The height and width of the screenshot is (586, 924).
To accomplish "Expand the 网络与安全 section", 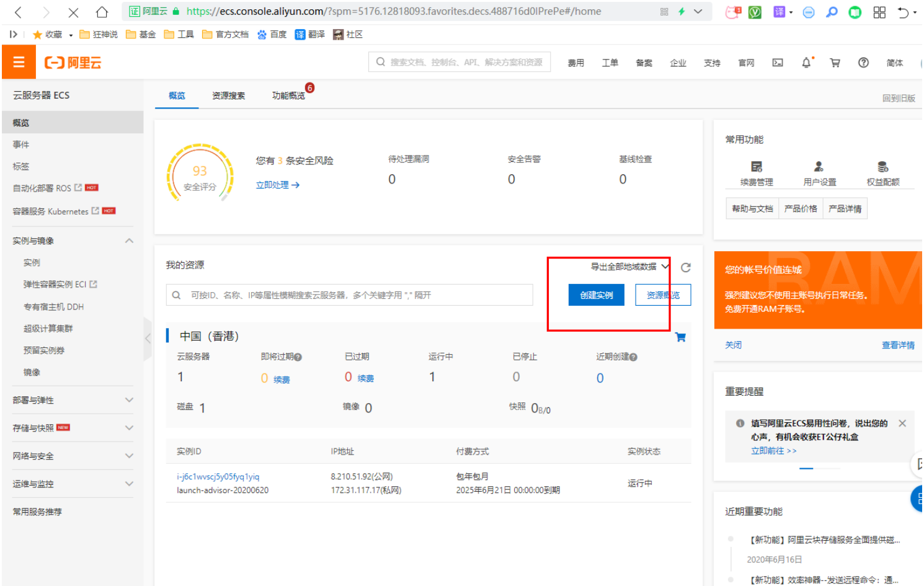I will [129, 456].
